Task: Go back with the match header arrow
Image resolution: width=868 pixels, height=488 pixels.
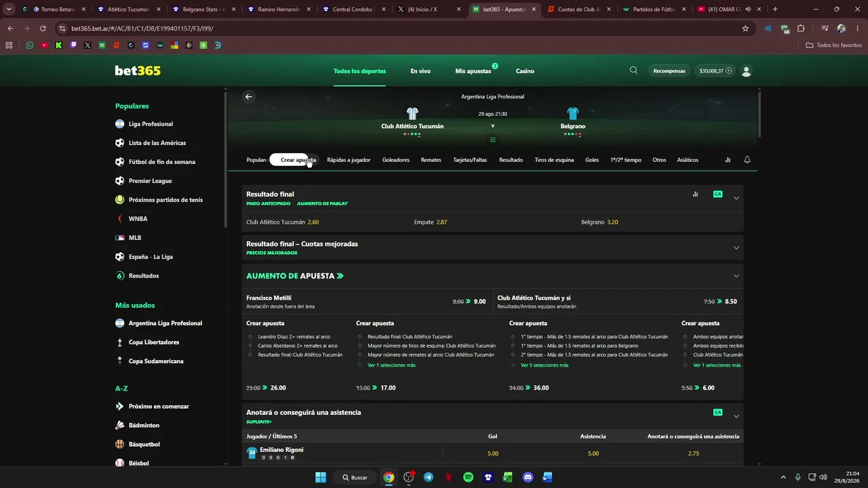Action: pos(248,96)
